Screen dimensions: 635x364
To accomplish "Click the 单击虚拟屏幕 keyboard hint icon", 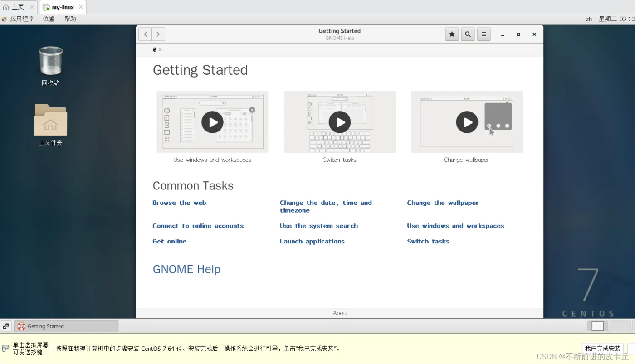I will coord(5,348).
